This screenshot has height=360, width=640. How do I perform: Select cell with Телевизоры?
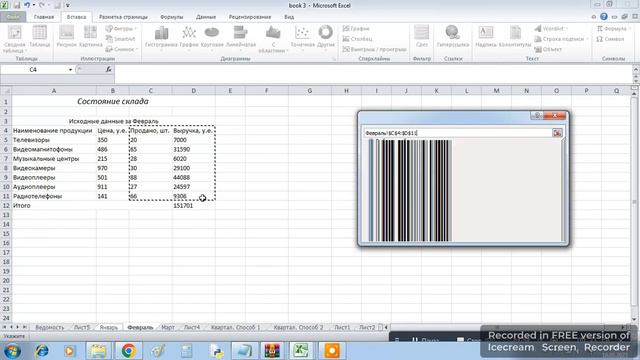coord(54,140)
